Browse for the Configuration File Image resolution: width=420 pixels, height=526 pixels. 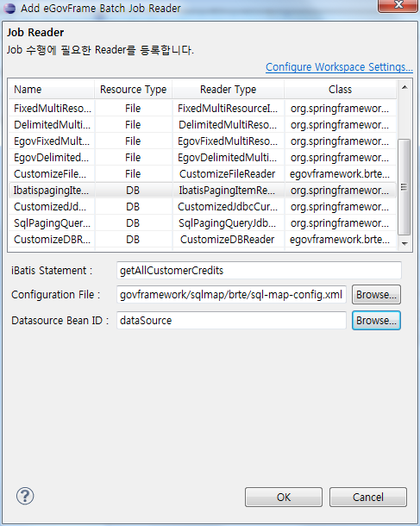coord(376,295)
